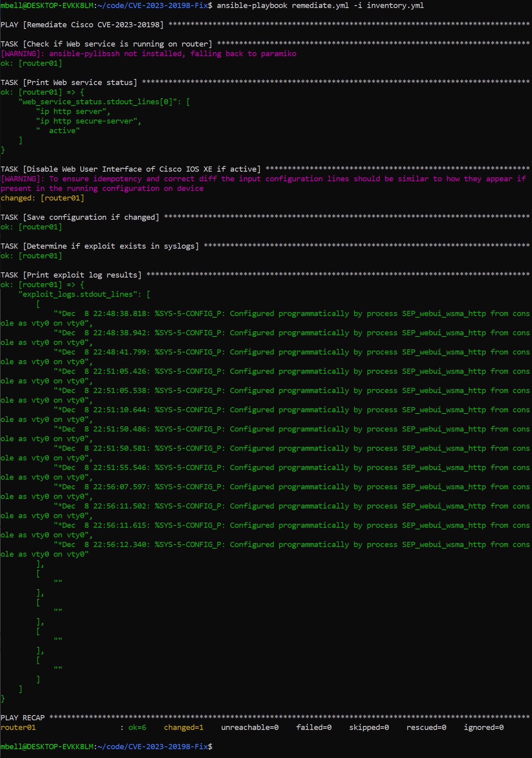This screenshot has height=758, width=532.
Task: Click the 'ignored=0' recap value
Action: 484,728
